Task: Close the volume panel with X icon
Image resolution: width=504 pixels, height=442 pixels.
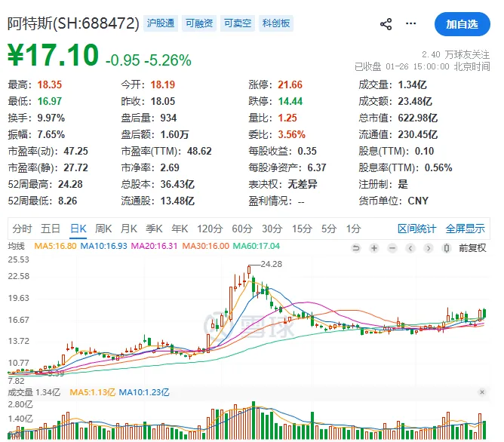Action: 482,392
